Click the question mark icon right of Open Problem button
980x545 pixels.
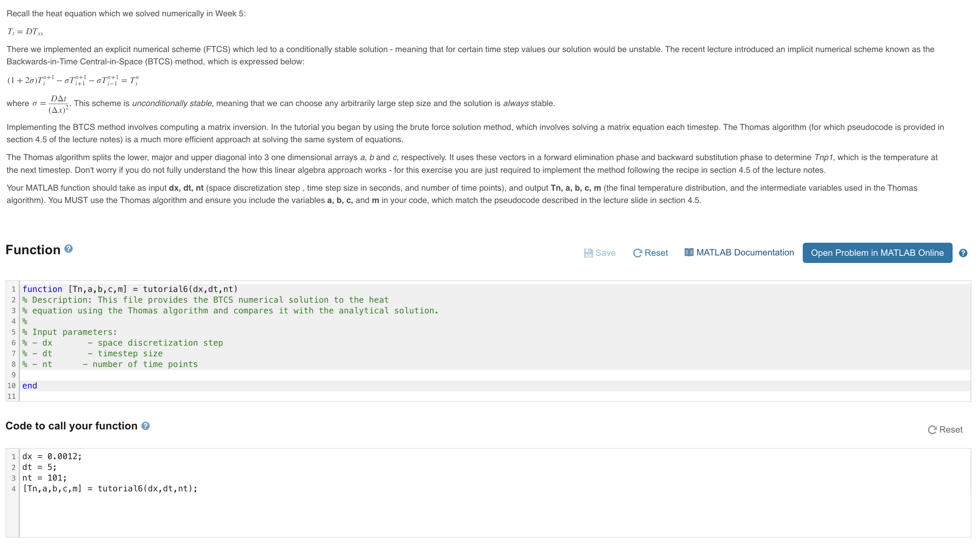pyautogui.click(x=963, y=253)
